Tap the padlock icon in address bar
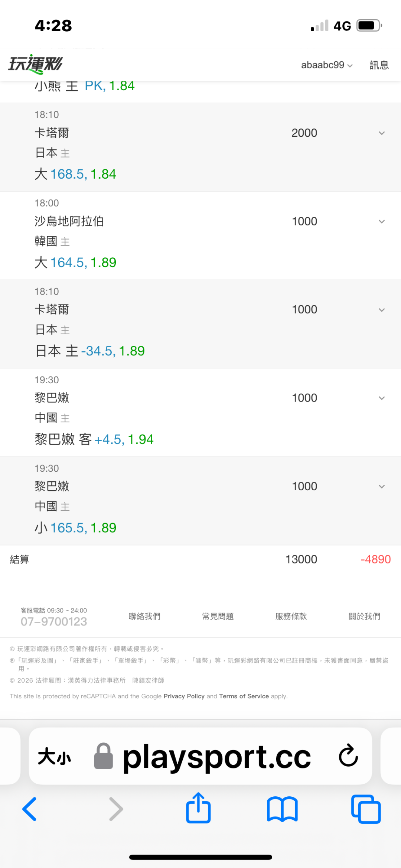 click(x=104, y=756)
